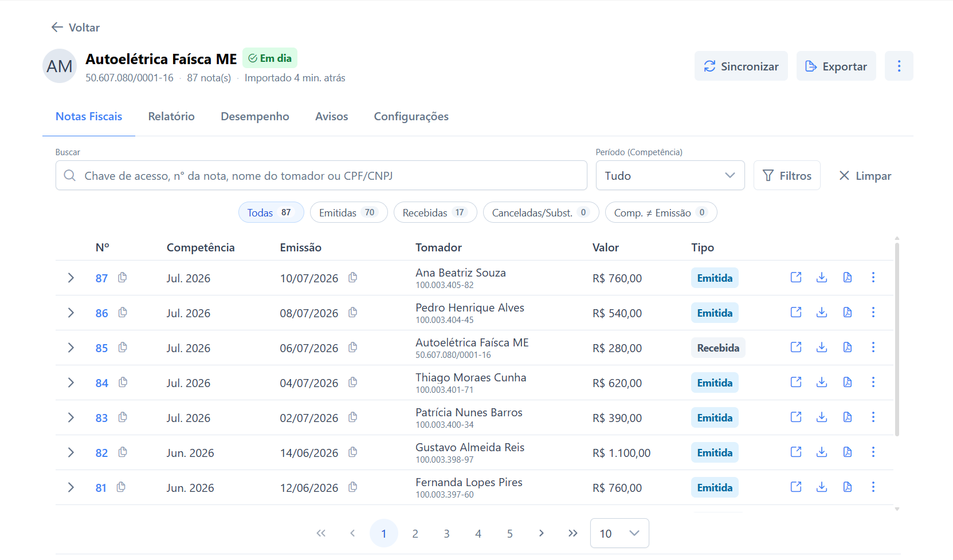Screen dimensions: 953x560
Task: Go back with Voltar arrow
Action: pos(75,27)
